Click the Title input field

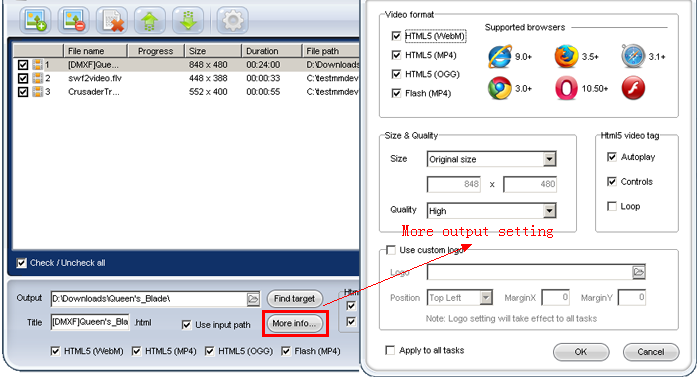click(x=90, y=322)
